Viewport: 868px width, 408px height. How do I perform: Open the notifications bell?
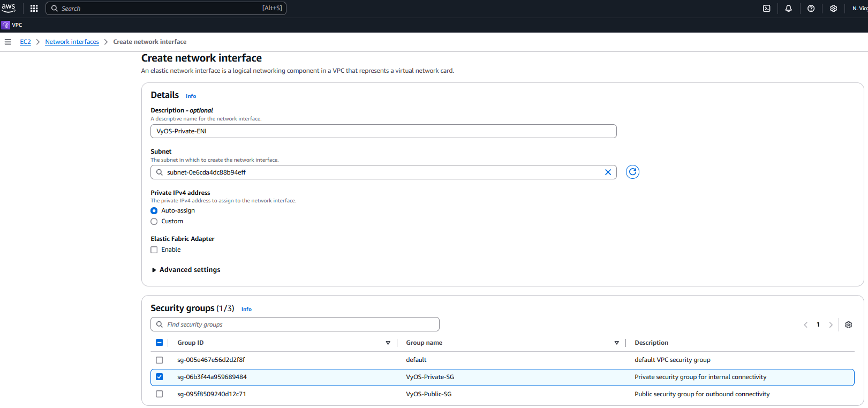(788, 9)
